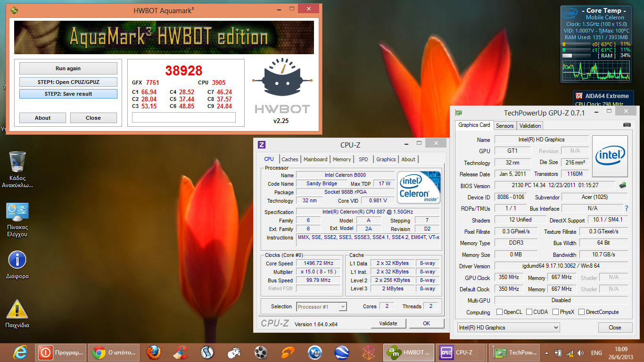Enable the PhysX checkbox

[x=556, y=312]
